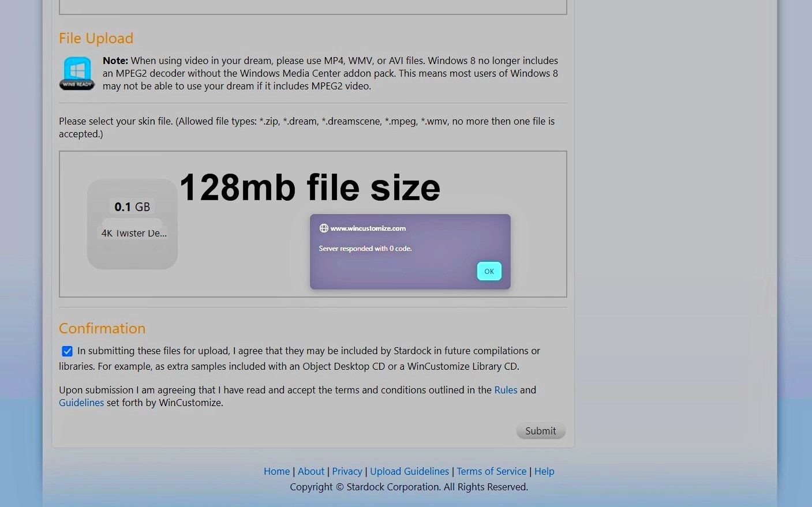Open Upload Guidelines in the footer
Screen dimensions: 812x507
(x=409, y=471)
